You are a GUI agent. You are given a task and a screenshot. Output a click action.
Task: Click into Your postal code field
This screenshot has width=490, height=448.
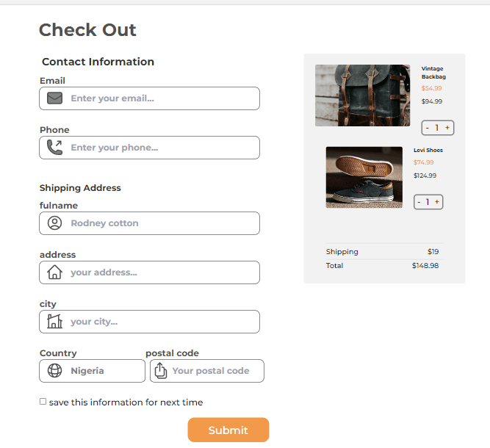click(x=215, y=371)
